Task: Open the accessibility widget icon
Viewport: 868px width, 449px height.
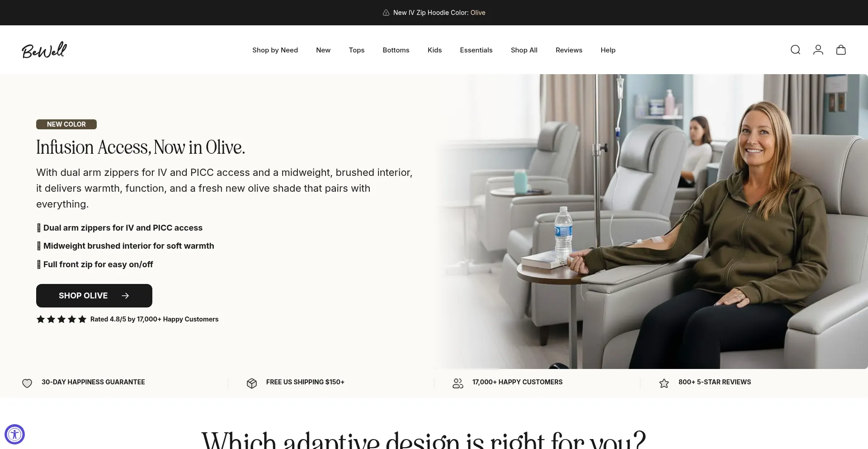Action: coord(14,435)
